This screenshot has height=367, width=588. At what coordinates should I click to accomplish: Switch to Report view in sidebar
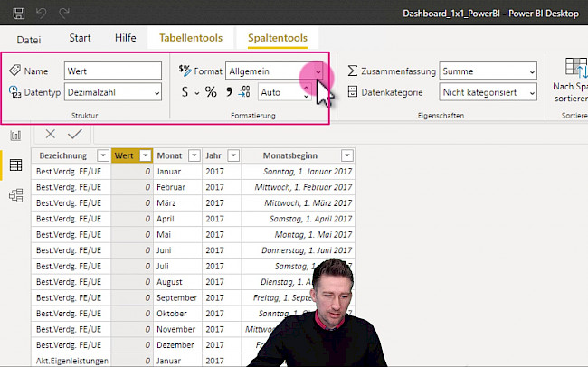[x=15, y=136]
